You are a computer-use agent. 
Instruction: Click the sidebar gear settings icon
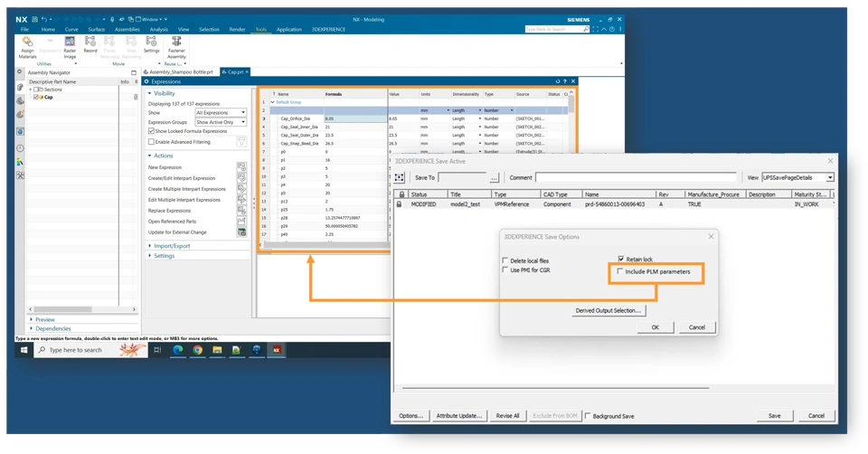[19, 72]
